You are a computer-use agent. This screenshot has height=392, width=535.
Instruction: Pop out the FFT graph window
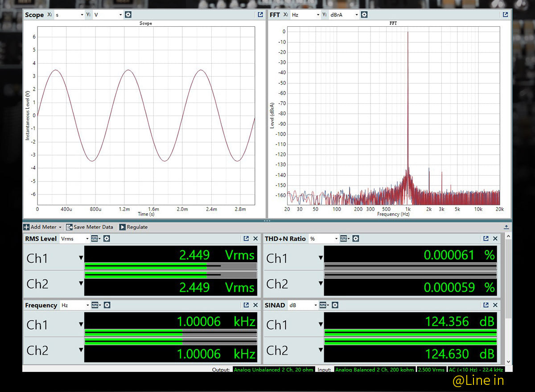click(x=505, y=15)
